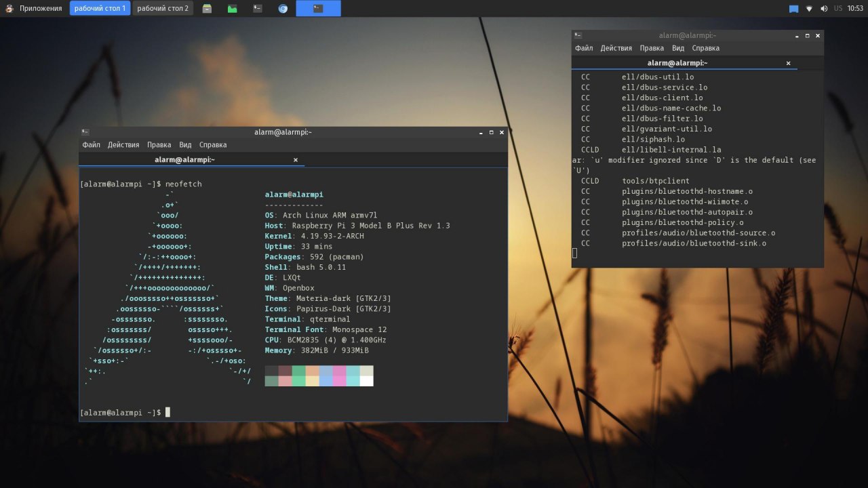Open the Wi-Fi network tray icon

[x=809, y=9]
